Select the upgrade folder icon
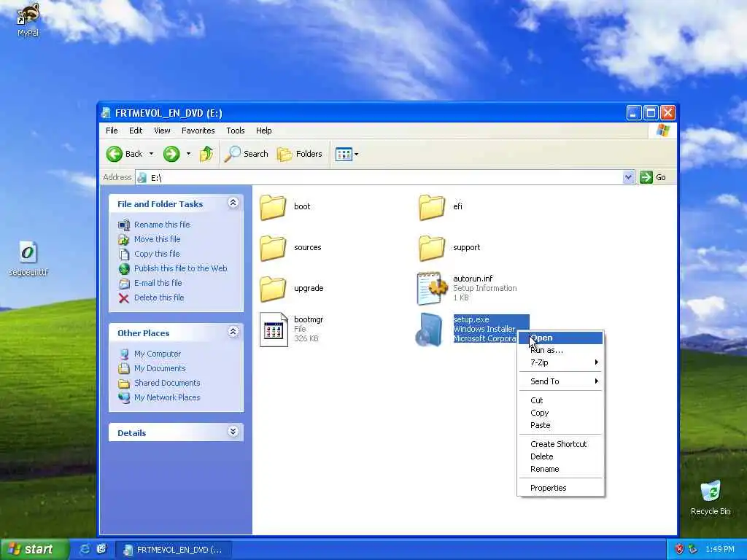This screenshot has width=747, height=560. [x=273, y=289]
